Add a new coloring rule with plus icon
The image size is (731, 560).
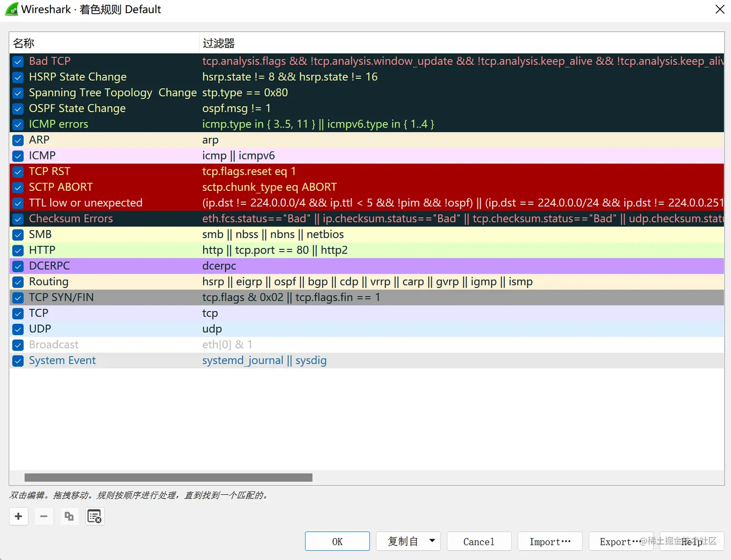pos(18,517)
